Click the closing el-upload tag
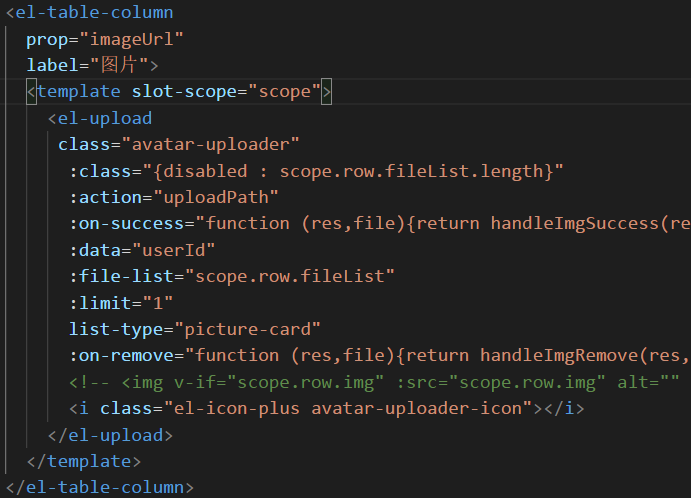The height and width of the screenshot is (498, 691). tap(110, 435)
